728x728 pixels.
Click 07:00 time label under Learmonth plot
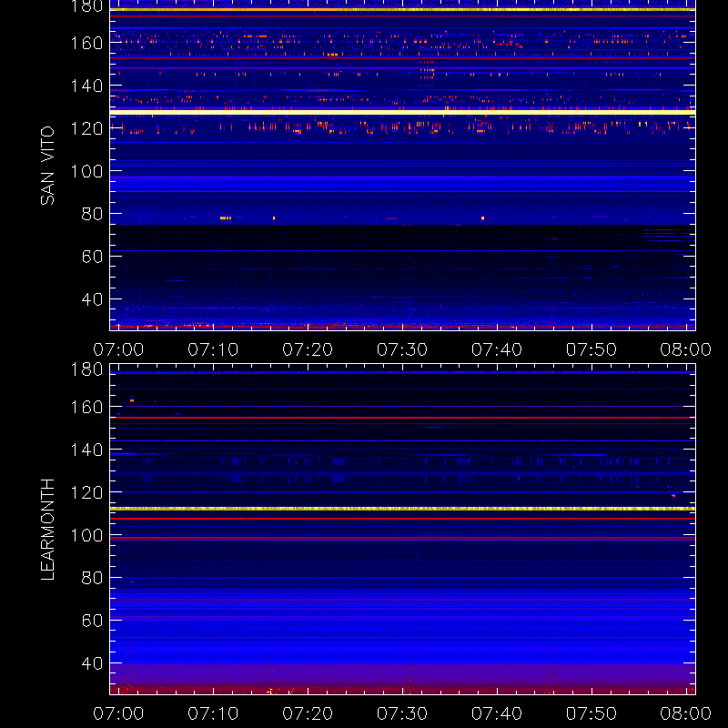point(118,713)
